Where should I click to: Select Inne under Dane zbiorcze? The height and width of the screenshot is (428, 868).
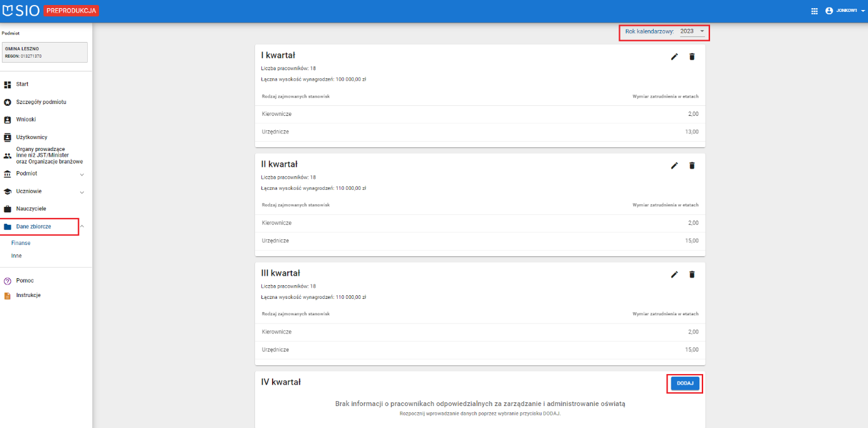pos(16,256)
